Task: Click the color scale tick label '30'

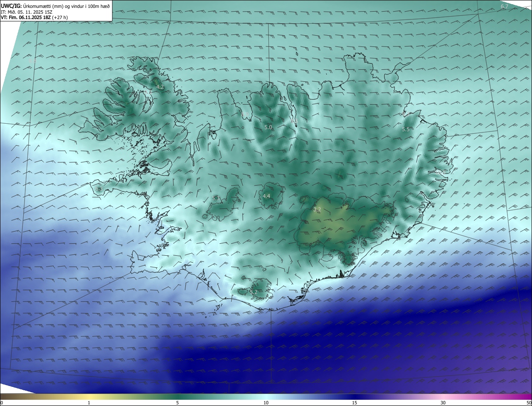Action: click(443, 403)
